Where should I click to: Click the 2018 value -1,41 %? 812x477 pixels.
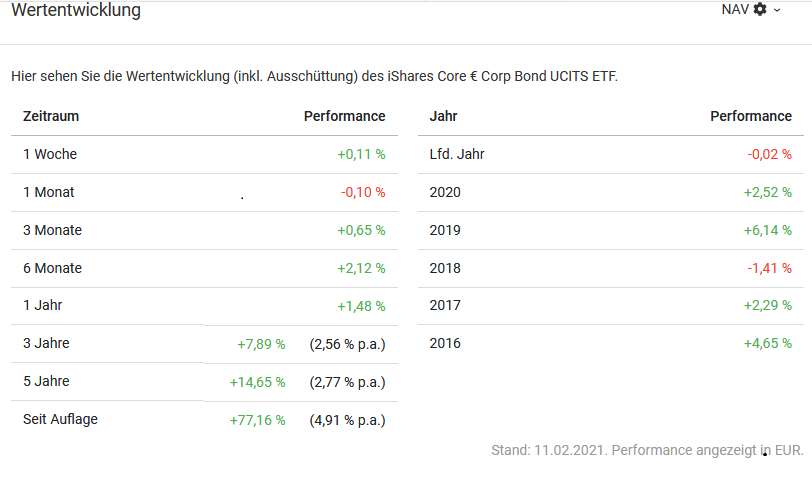click(x=769, y=268)
